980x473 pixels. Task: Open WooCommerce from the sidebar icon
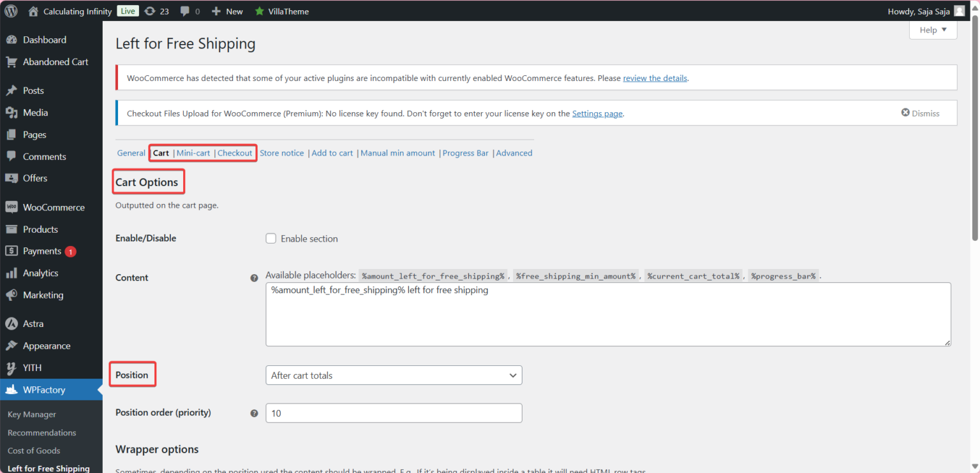pyautogui.click(x=13, y=207)
